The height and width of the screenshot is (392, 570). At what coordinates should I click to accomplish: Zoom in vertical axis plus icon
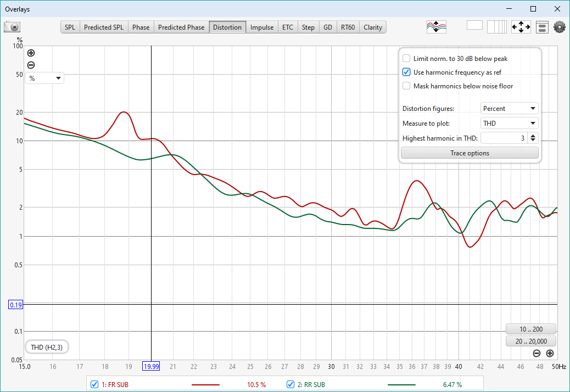31,53
